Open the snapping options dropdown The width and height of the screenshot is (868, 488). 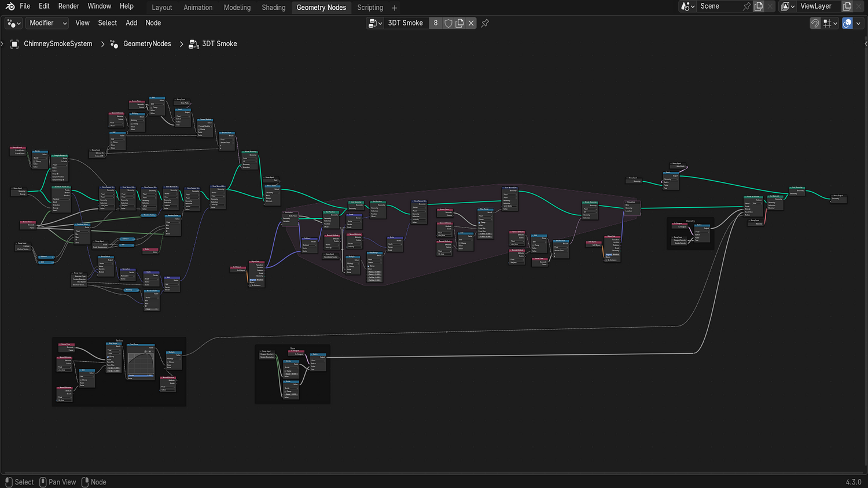point(830,23)
